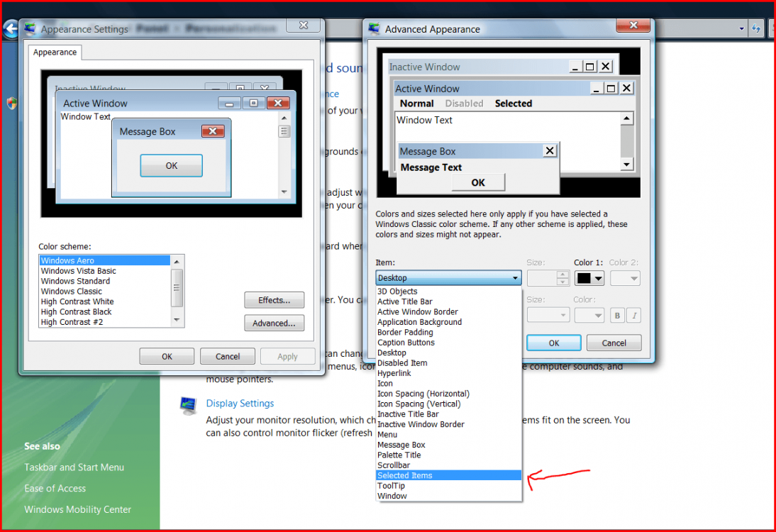This screenshot has width=776, height=532.
Task: Choose Icon from the Item list
Action: coord(448,384)
